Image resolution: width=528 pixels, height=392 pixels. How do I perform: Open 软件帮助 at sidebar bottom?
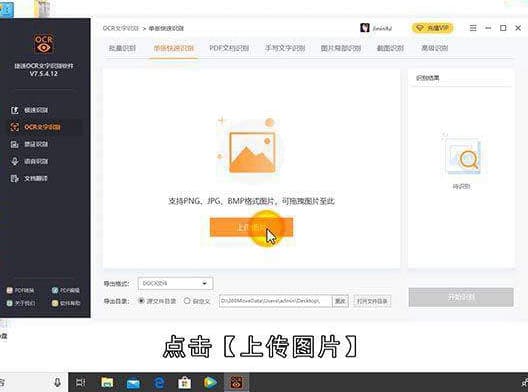pyautogui.click(x=66, y=303)
